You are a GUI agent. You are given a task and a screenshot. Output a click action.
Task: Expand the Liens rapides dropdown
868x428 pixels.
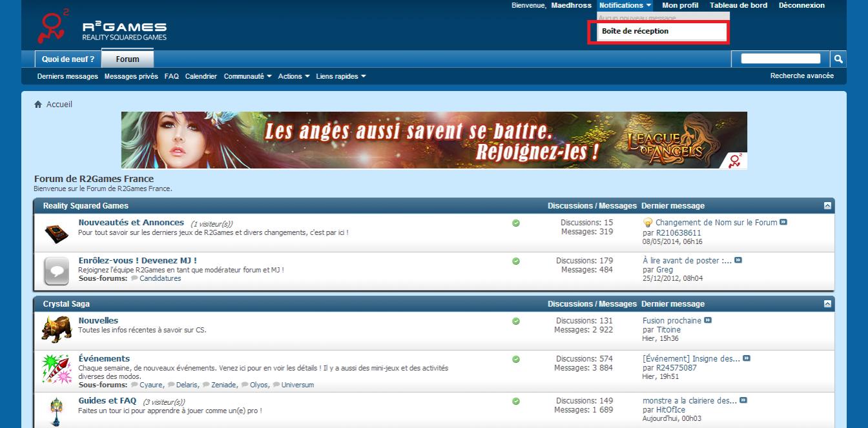[x=341, y=76]
